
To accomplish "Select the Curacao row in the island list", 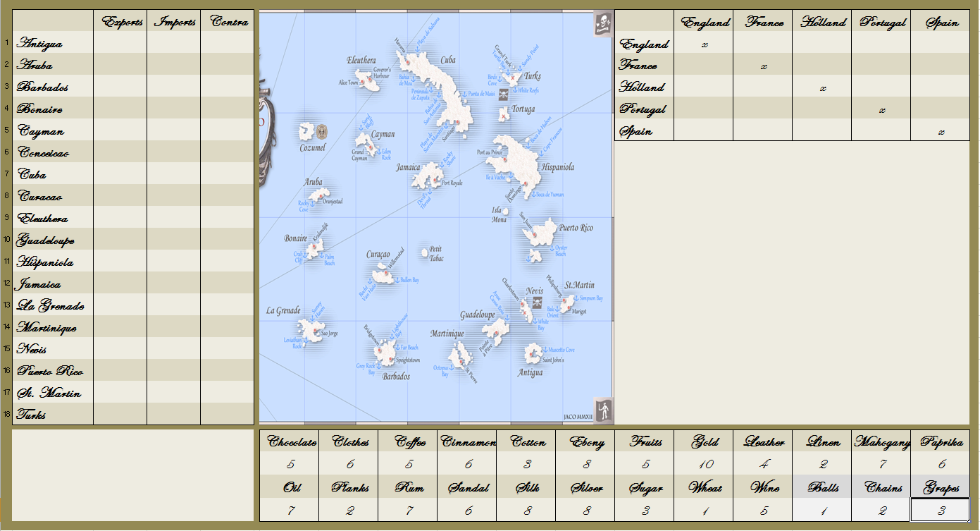I will [x=133, y=196].
